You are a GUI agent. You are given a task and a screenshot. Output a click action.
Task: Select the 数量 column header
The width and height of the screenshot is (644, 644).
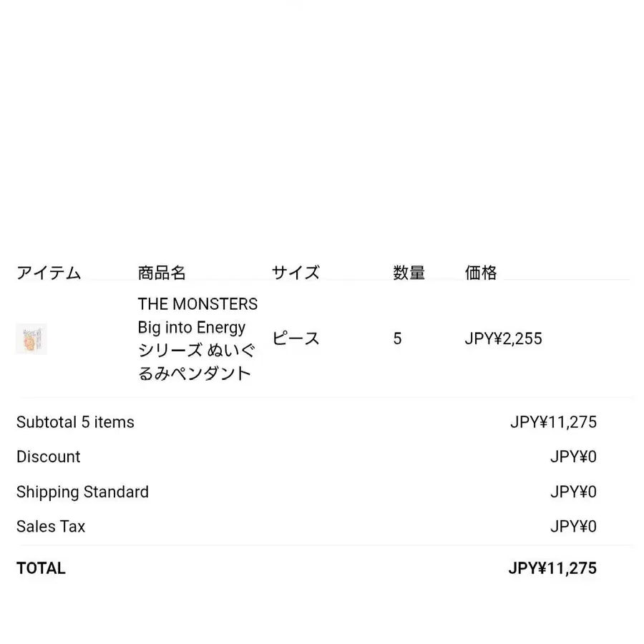click(409, 273)
